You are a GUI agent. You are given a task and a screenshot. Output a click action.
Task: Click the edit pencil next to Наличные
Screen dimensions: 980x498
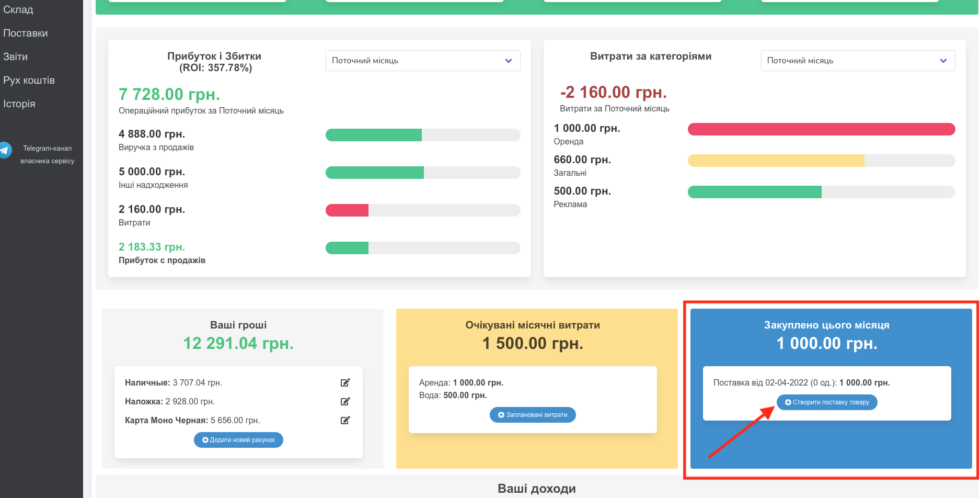tap(345, 382)
